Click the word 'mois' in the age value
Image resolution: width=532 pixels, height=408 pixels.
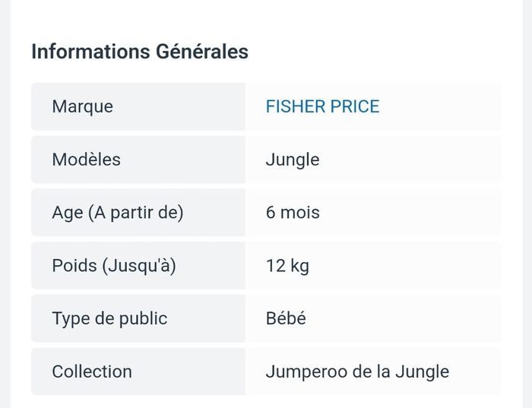(x=300, y=213)
